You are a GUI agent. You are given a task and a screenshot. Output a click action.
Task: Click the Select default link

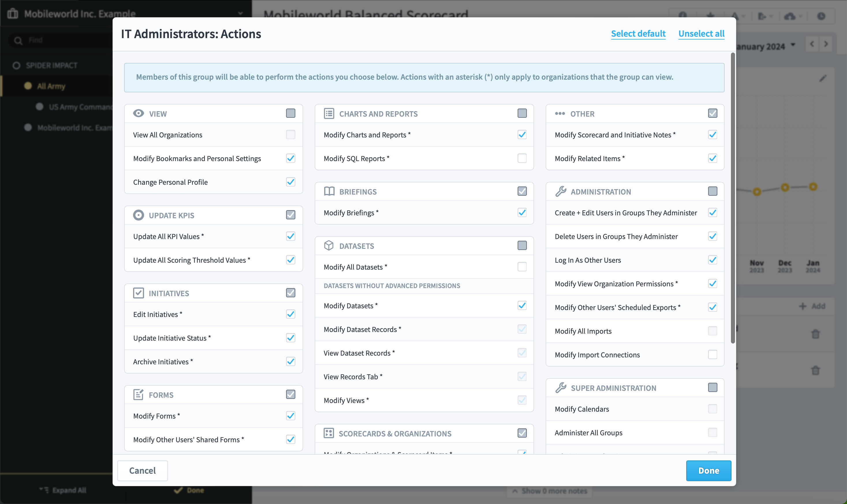pos(638,33)
